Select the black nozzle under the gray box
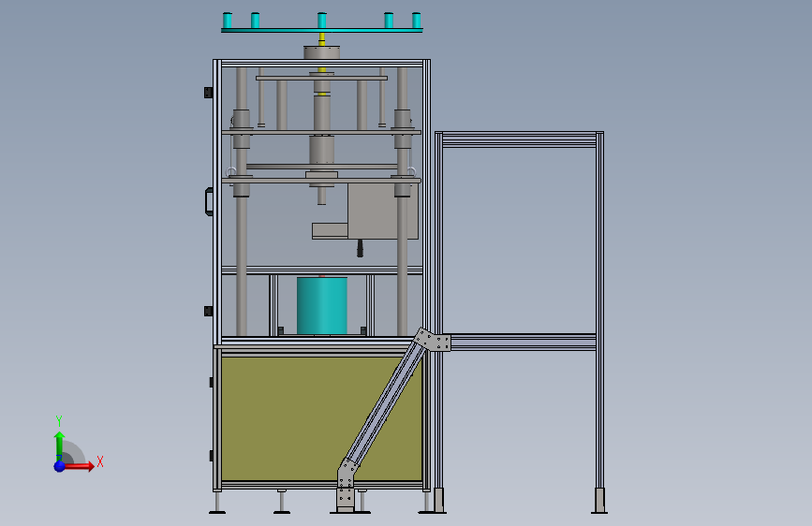Viewport: 812px width, 526px height. pos(360,248)
